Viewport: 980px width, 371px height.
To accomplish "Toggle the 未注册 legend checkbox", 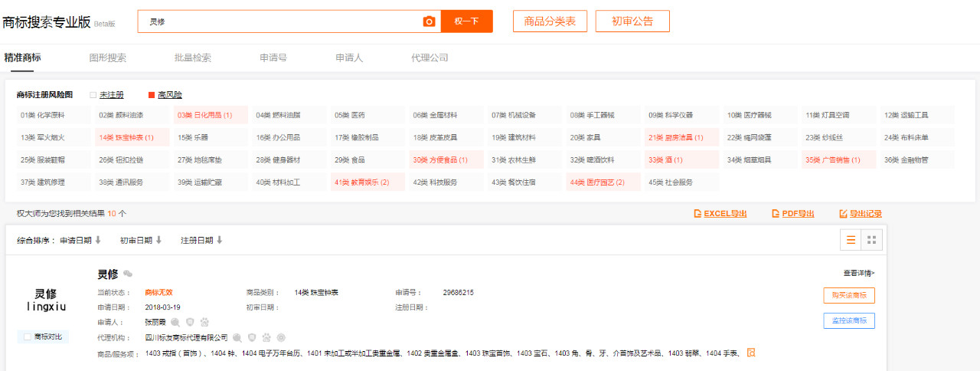I will (93, 95).
